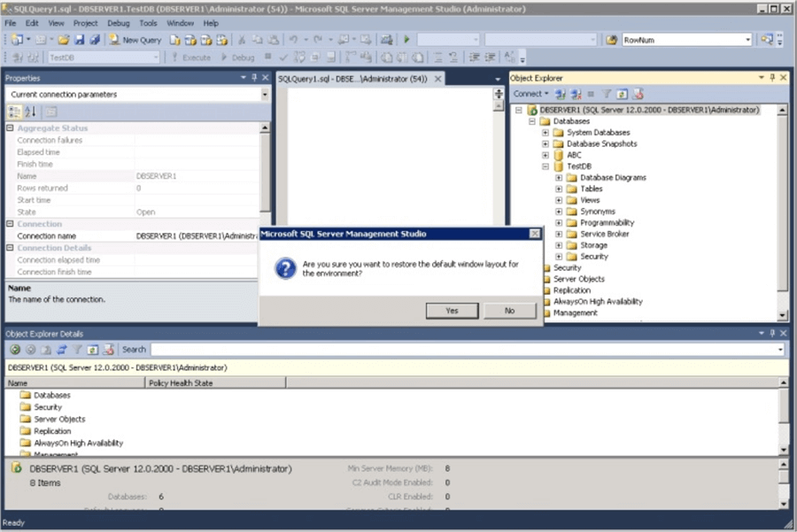Toggle Alphabetical sort in Properties panel

[x=30, y=112]
